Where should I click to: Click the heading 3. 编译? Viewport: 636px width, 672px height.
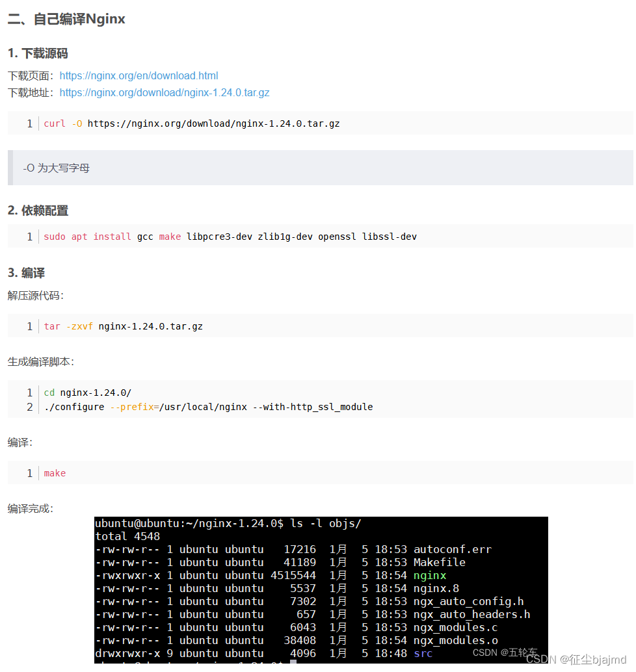[26, 273]
